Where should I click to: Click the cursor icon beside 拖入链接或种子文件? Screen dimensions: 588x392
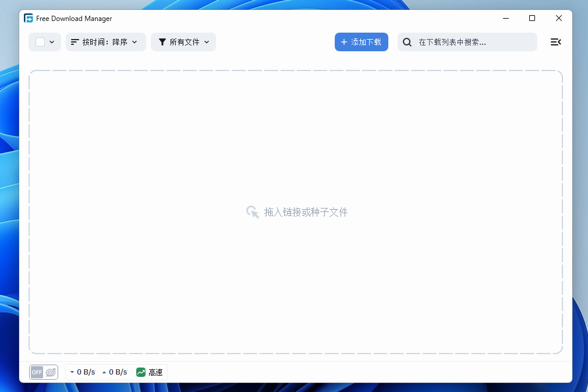point(252,212)
